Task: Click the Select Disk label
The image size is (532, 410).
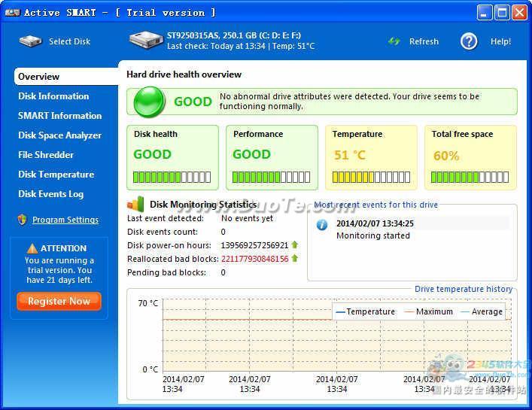Action: pos(69,41)
